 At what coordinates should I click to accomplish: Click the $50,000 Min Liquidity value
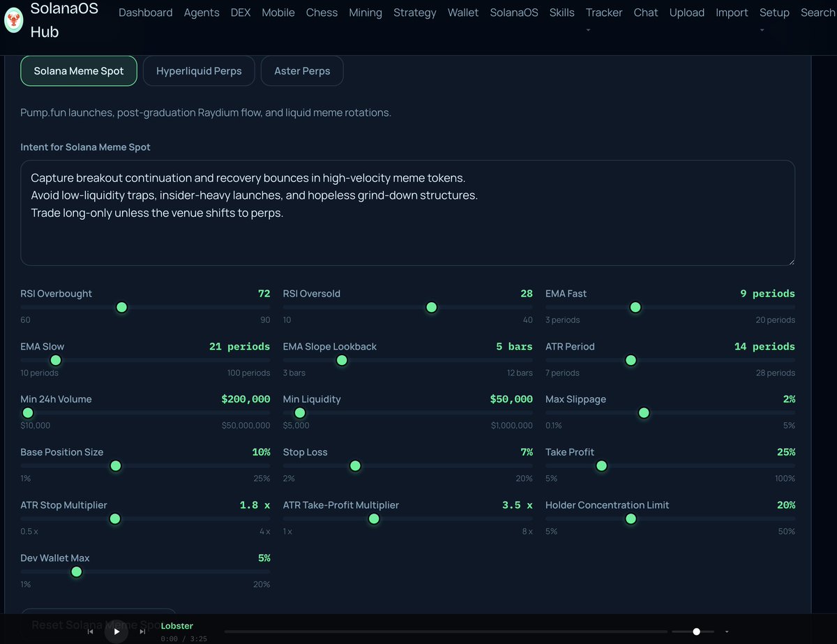pos(511,399)
